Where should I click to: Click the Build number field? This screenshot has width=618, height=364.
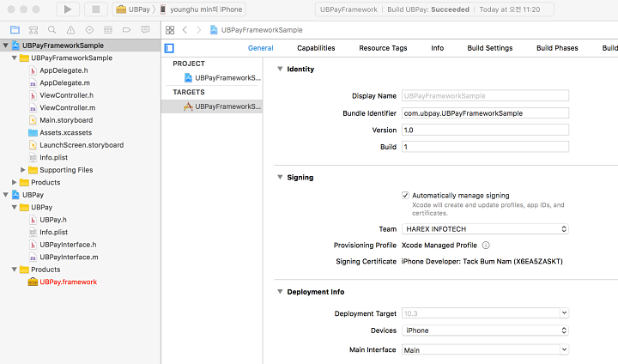click(485, 147)
